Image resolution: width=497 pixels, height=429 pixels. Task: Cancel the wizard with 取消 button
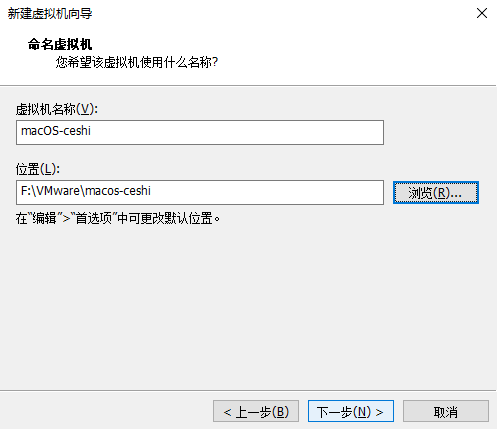446,411
